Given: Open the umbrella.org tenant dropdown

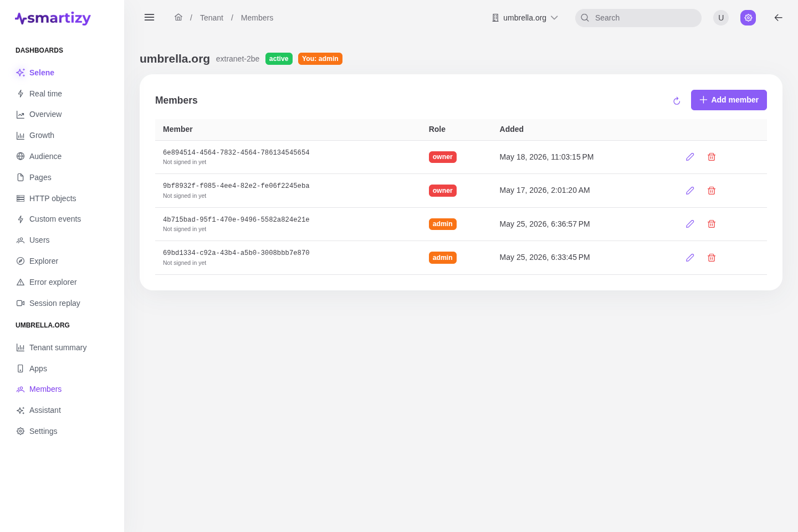Looking at the screenshot, I should coord(525,18).
